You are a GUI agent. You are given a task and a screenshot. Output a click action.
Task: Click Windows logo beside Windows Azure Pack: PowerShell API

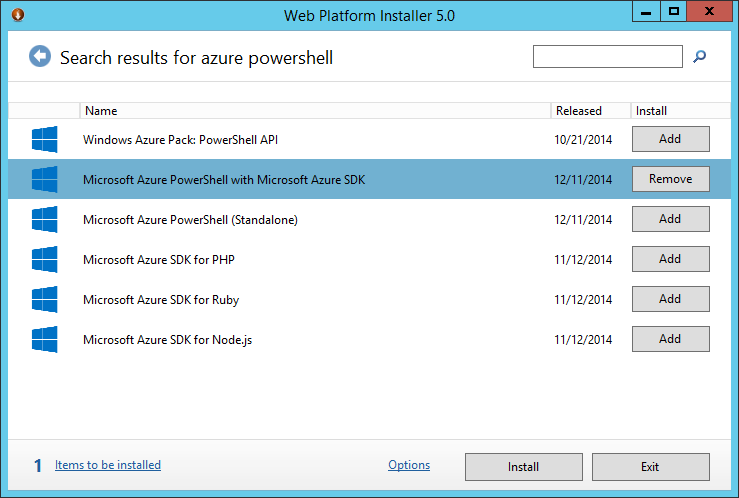click(x=44, y=139)
